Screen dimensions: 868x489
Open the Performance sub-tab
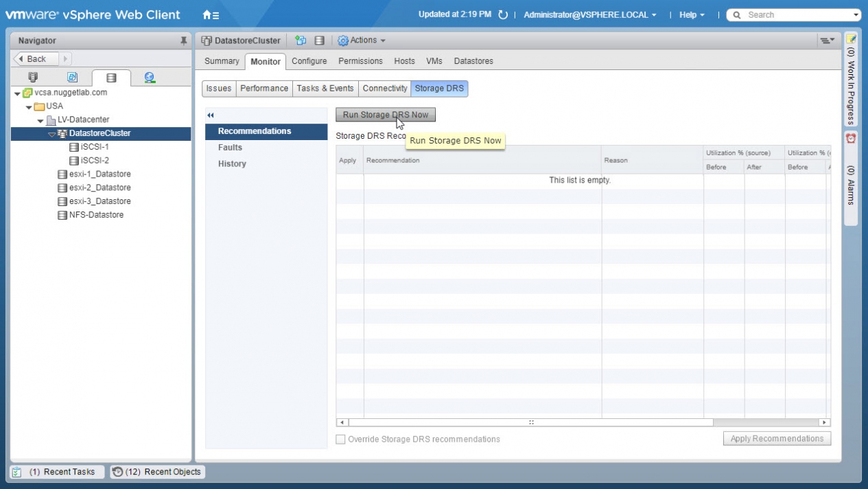(x=263, y=89)
